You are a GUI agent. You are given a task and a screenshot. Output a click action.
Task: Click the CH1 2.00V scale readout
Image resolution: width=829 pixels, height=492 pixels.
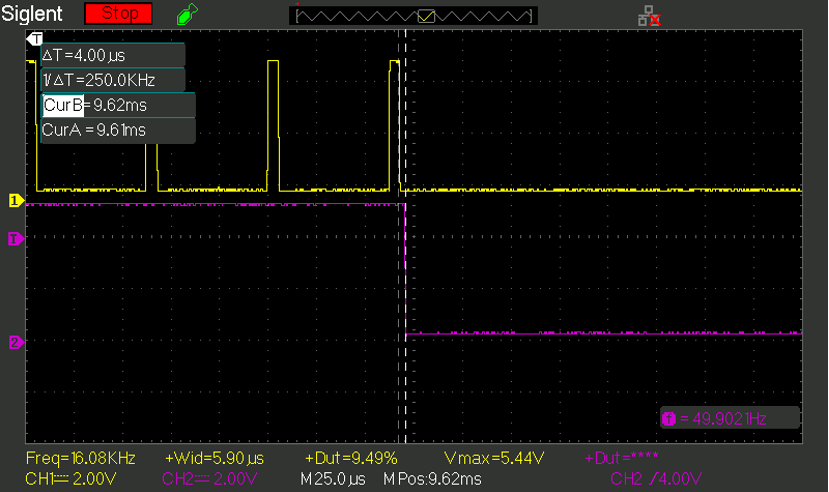70,479
